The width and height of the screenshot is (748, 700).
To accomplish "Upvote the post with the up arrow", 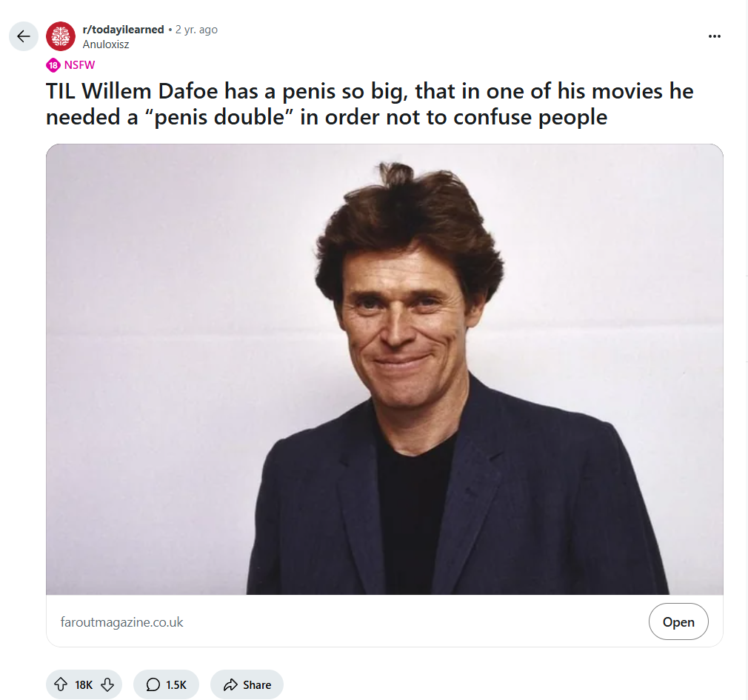I will click(x=61, y=684).
